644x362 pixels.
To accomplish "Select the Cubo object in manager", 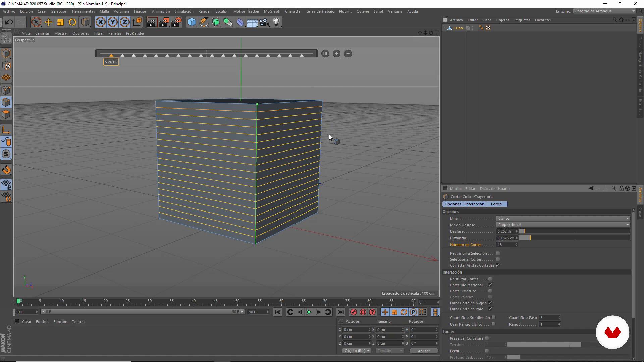I will [458, 28].
